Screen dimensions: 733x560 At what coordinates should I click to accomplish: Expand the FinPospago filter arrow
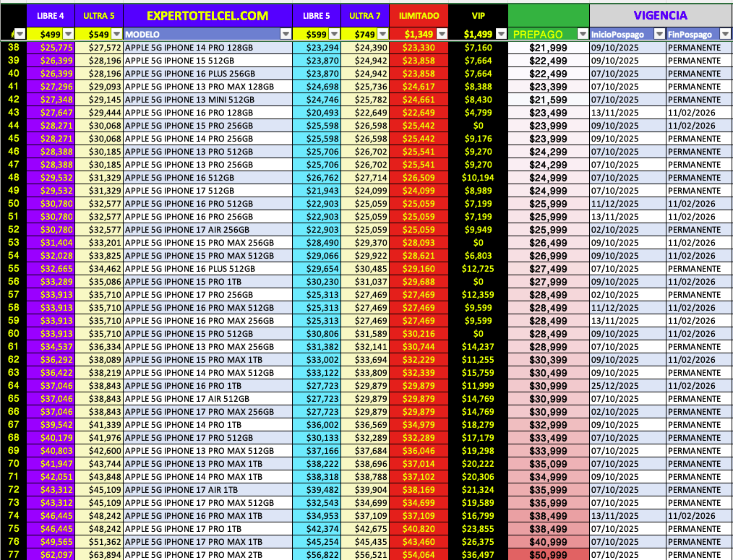tap(725, 34)
